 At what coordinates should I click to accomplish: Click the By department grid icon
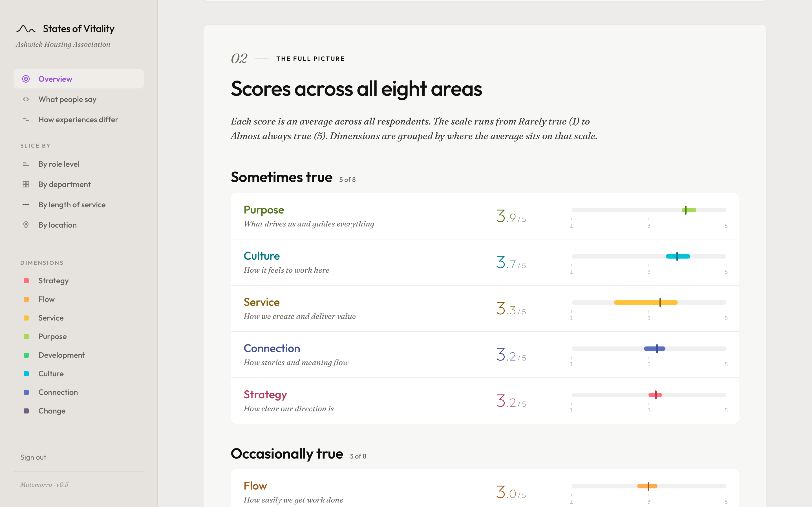click(x=26, y=184)
